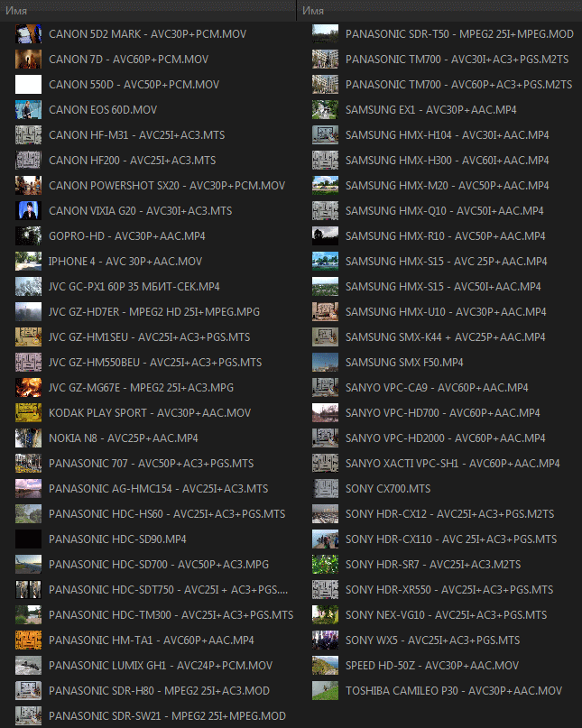Click PANASONIC AG-HMC154 clip thumbnail
The image size is (582, 728).
[x=28, y=488]
